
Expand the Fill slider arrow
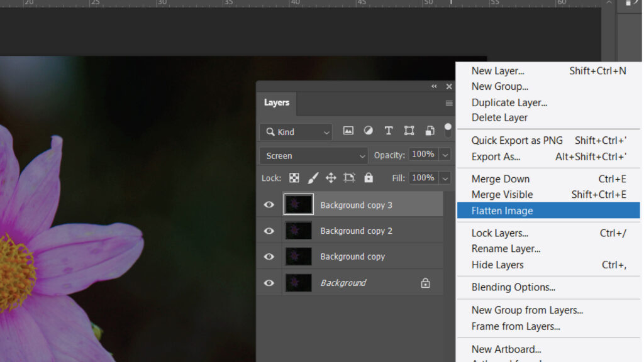(445, 178)
